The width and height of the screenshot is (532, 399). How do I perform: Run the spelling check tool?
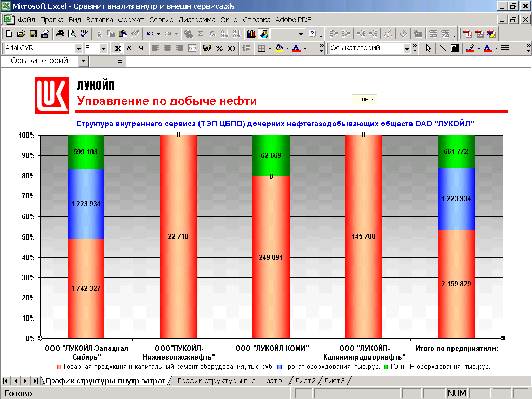84,34
